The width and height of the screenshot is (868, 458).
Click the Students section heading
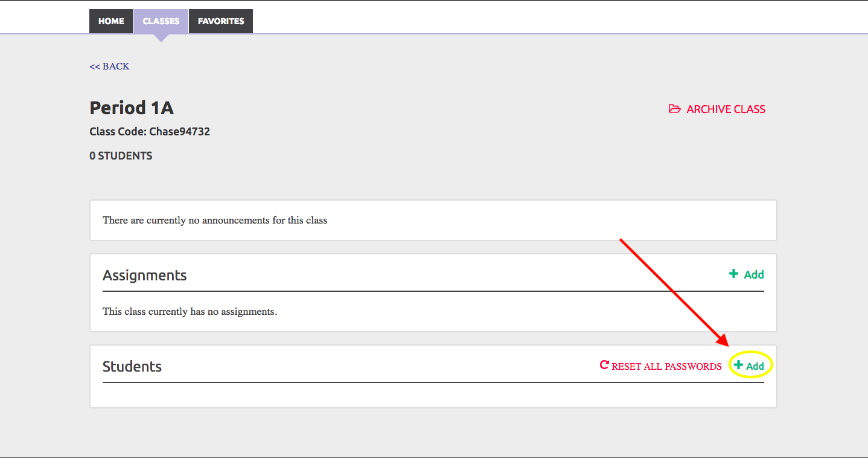coord(132,367)
